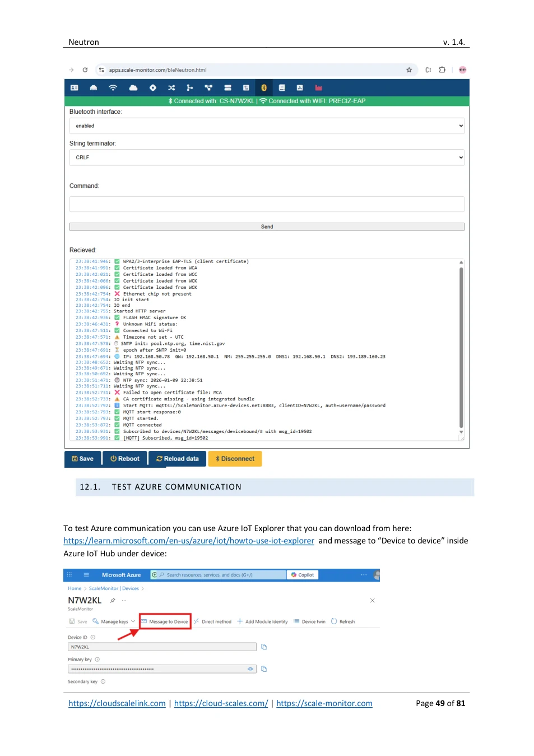Image resolution: width=534 pixels, height=756 pixels.
Task: Click Message to Device
Action: [x=165, y=621]
